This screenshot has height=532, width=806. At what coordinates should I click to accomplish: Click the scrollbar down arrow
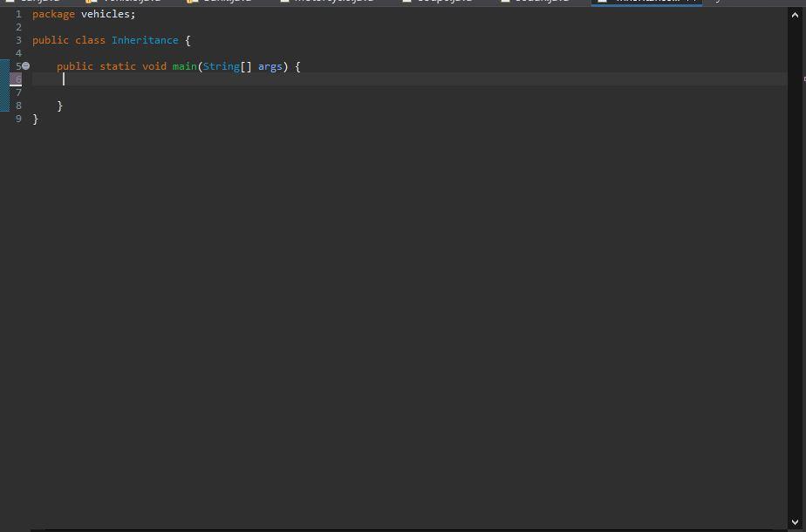pos(796,523)
